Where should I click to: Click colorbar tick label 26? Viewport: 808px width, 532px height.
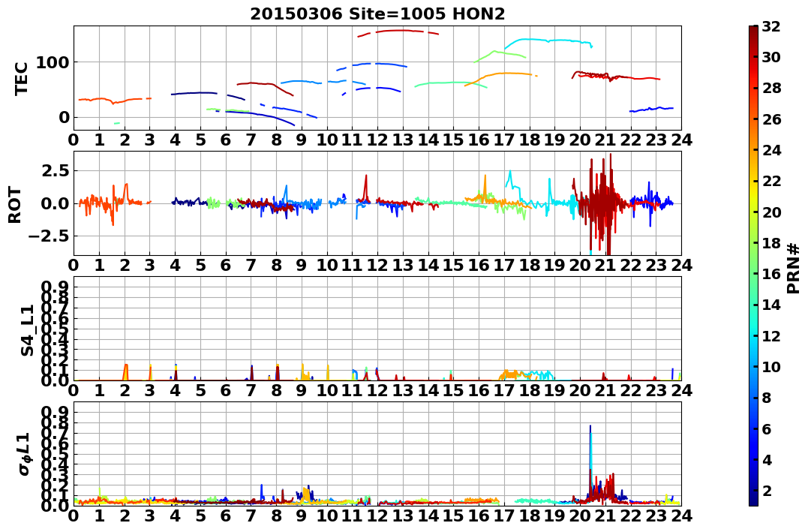[x=771, y=119]
